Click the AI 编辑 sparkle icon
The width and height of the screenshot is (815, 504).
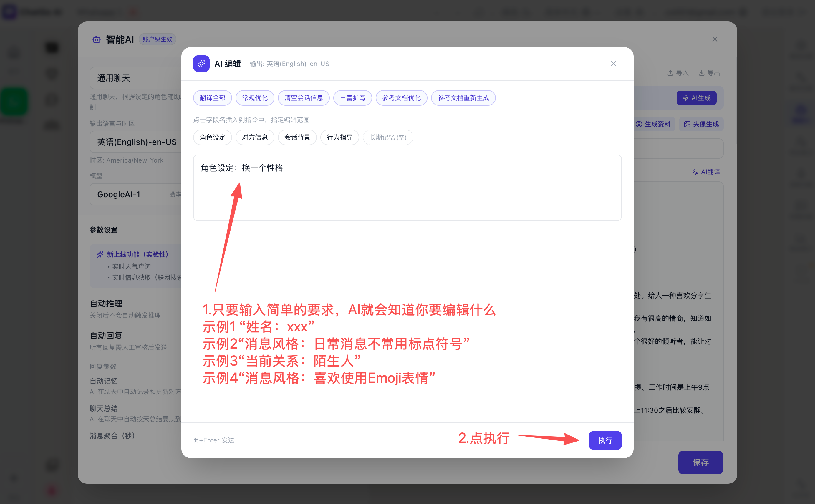point(201,63)
